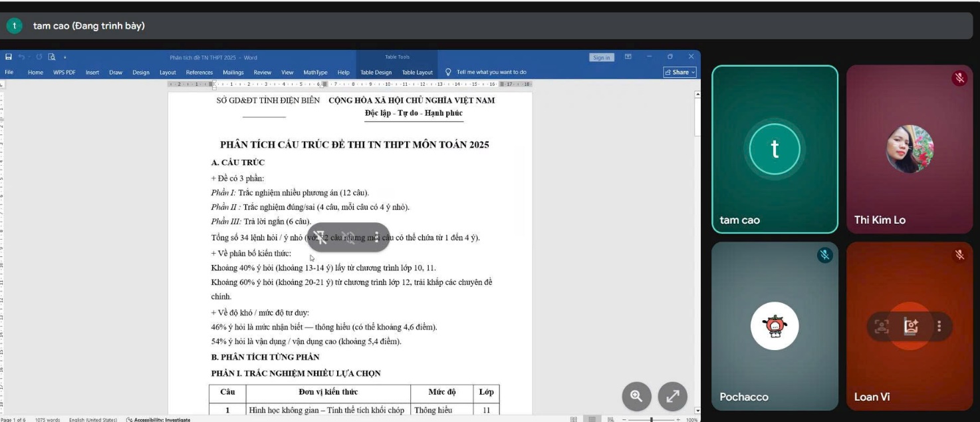Expand the shared screen to fullscreen
This screenshot has width=980, height=422.
point(672,396)
